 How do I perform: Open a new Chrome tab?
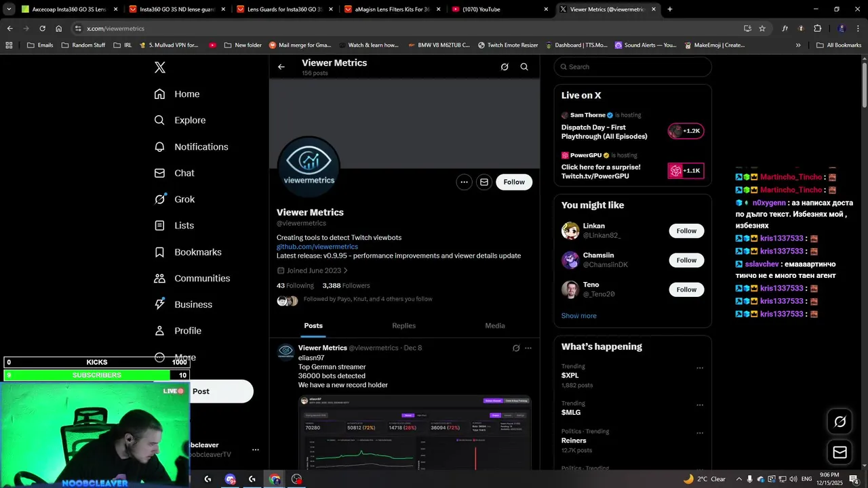[x=670, y=9]
